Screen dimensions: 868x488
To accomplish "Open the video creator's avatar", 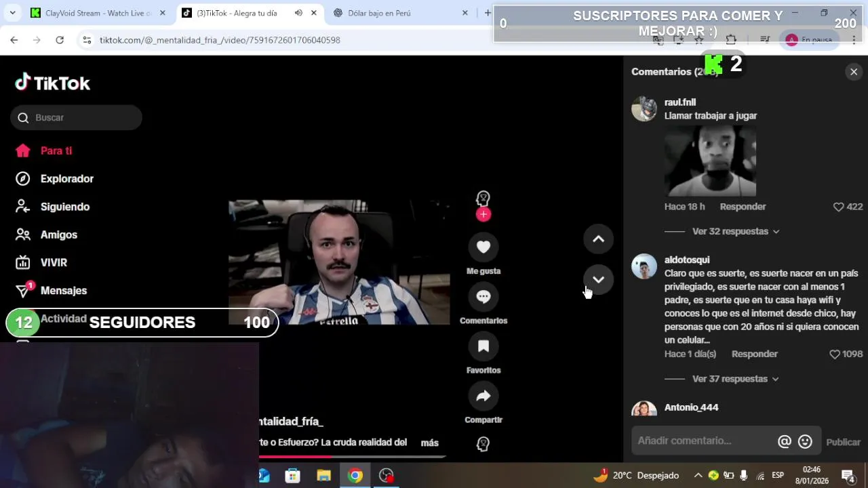I will [483, 199].
